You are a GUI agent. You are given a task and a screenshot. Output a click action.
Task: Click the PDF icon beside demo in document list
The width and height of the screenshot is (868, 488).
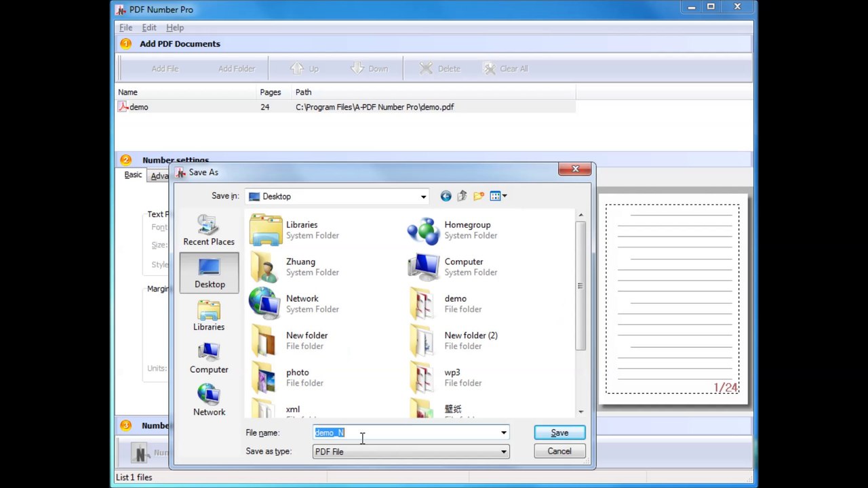tap(123, 106)
